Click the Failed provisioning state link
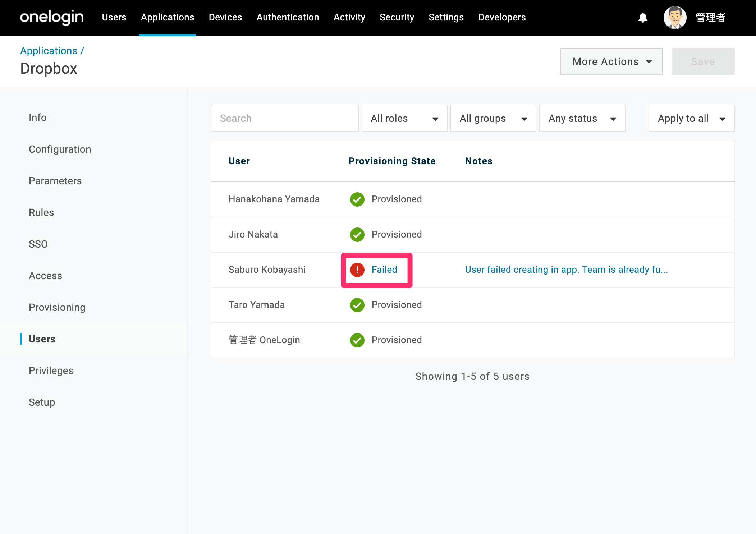Viewport: 756px width, 534px height. [384, 270]
